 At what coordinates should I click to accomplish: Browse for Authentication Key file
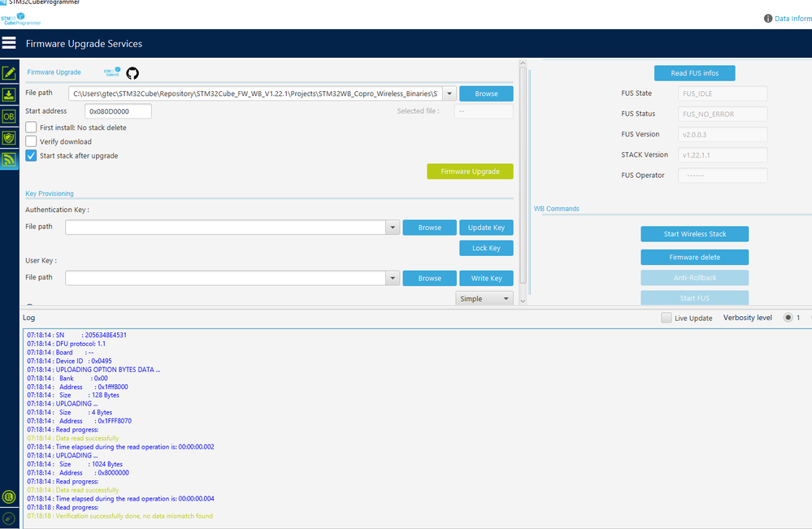point(430,228)
